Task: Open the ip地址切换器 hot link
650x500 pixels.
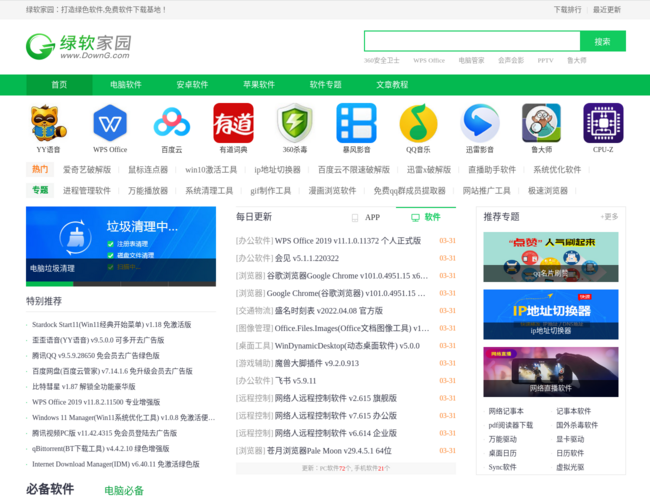Action: coord(277,170)
